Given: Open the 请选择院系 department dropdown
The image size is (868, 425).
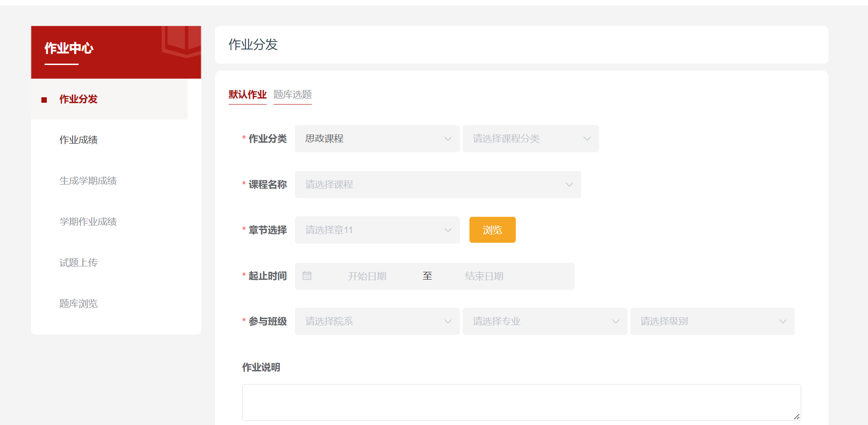Looking at the screenshot, I should pyautogui.click(x=377, y=321).
